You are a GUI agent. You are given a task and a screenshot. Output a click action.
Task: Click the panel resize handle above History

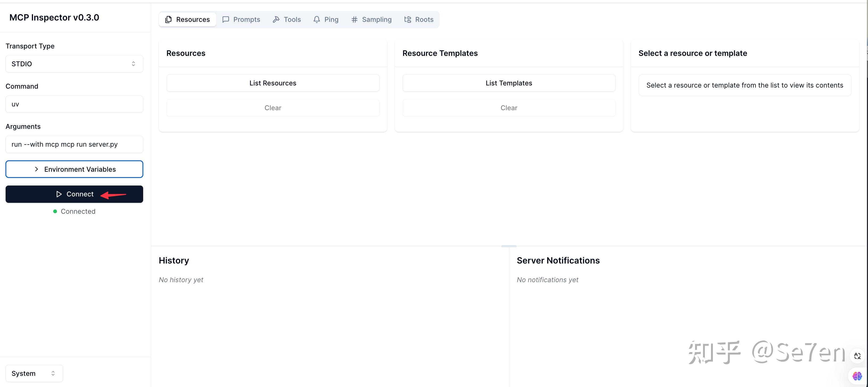click(x=509, y=246)
